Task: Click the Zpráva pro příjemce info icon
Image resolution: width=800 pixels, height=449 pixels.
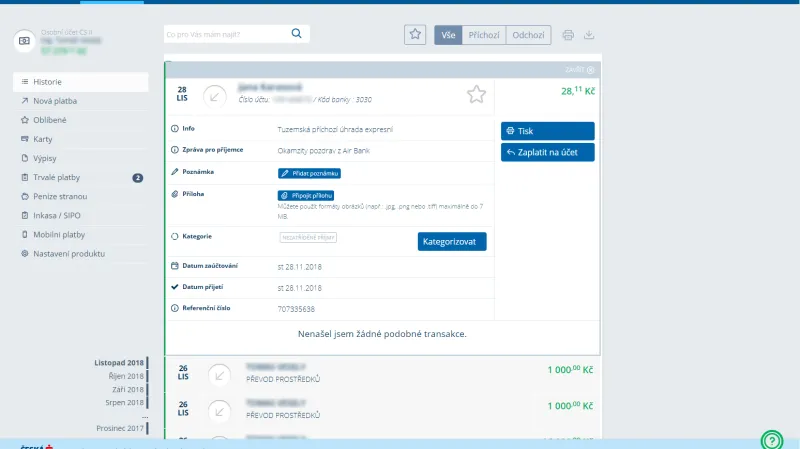Action: tap(174, 150)
